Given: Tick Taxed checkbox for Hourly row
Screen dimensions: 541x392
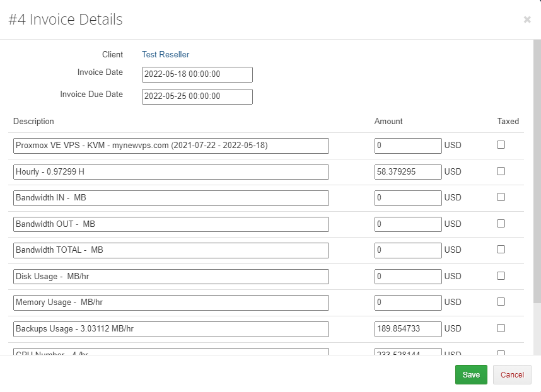Looking at the screenshot, I should pyautogui.click(x=501, y=171).
